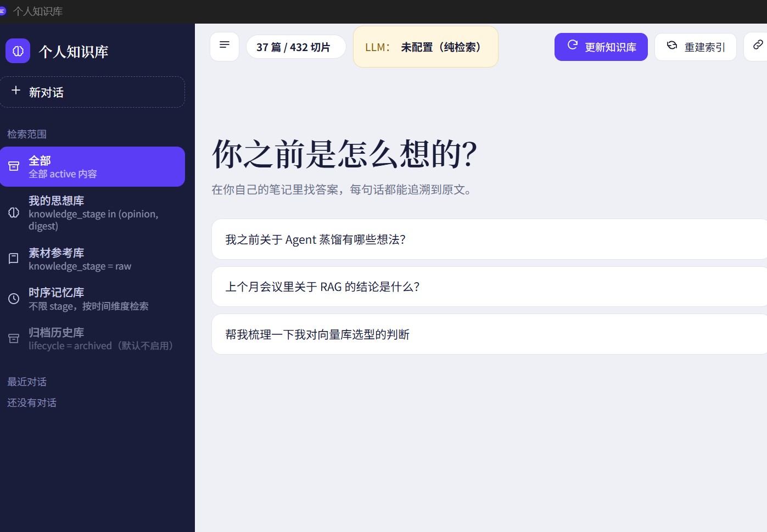Click the archive box icon beside 全部

click(14, 166)
